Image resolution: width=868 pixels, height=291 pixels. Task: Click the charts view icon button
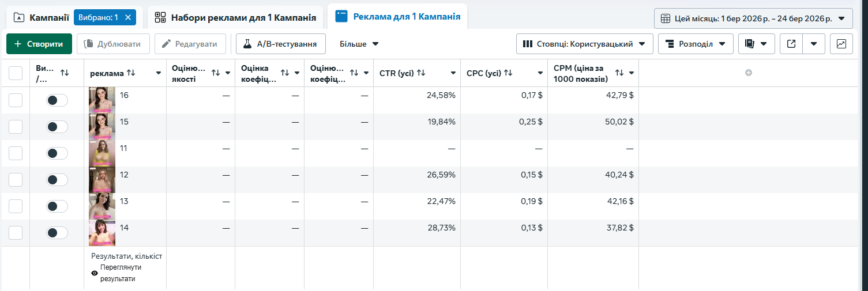click(841, 44)
